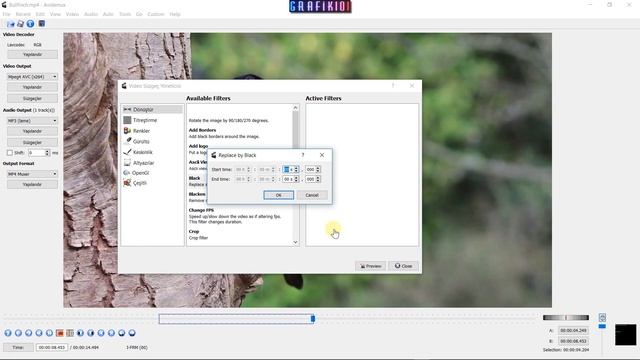The height and width of the screenshot is (360, 640).
Task: Select the Altyazılar filter category
Action: click(152, 162)
